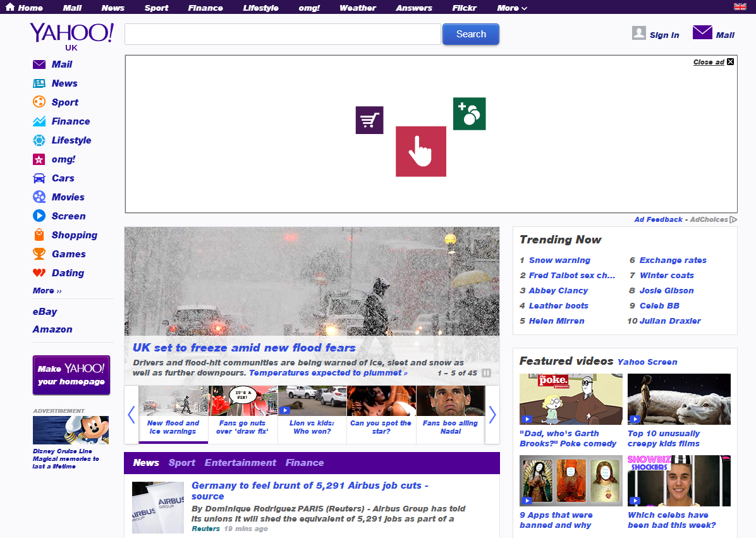Open trending topic Snow warning
The height and width of the screenshot is (538, 756).
coord(560,260)
